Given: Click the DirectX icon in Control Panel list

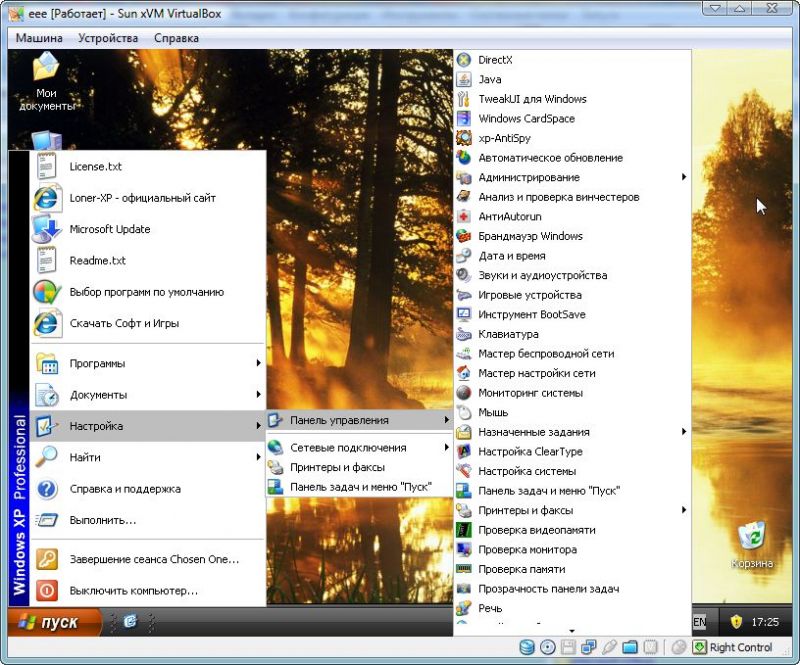Looking at the screenshot, I should [464, 60].
